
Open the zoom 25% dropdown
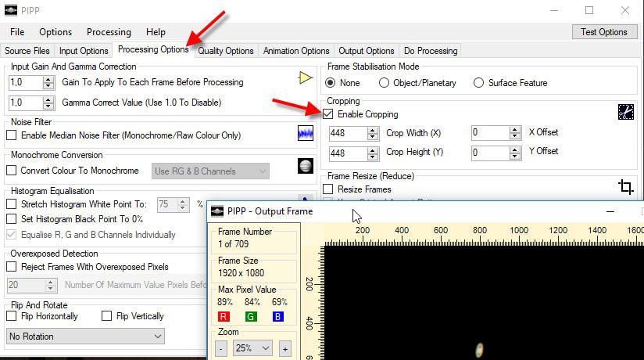click(x=253, y=348)
